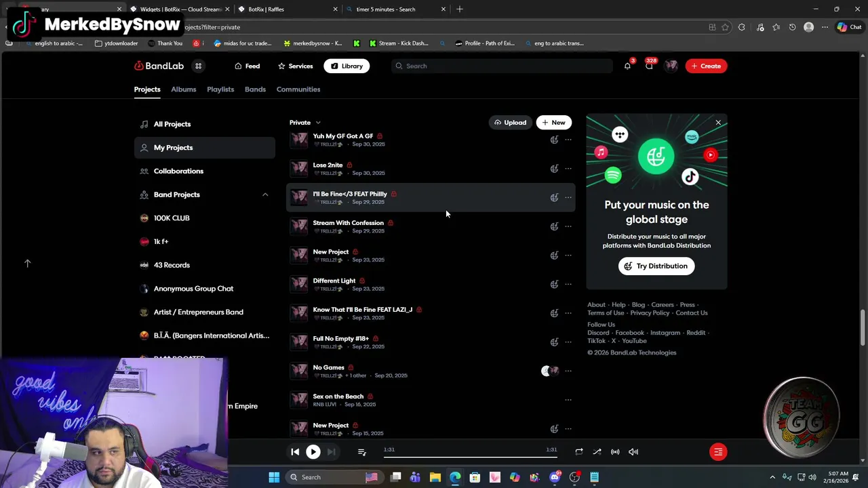Viewport: 868px width, 488px height.
Task: Toggle mute with the volume speaker icon
Action: 633,451
